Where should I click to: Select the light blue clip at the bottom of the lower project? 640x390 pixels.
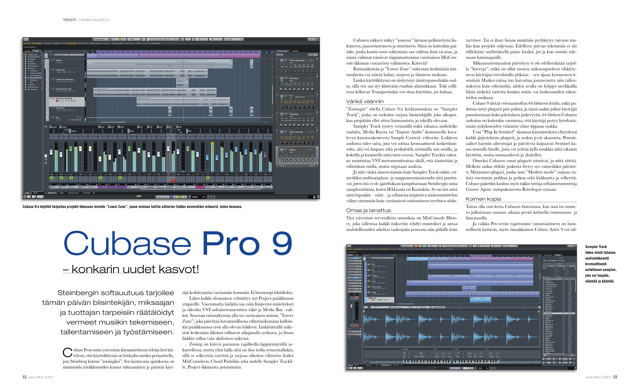click(480, 300)
